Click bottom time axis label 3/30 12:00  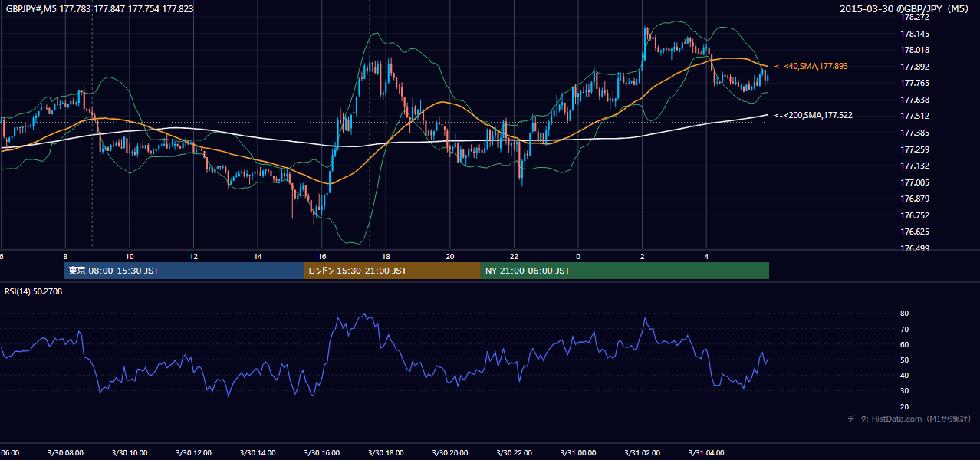193,453
